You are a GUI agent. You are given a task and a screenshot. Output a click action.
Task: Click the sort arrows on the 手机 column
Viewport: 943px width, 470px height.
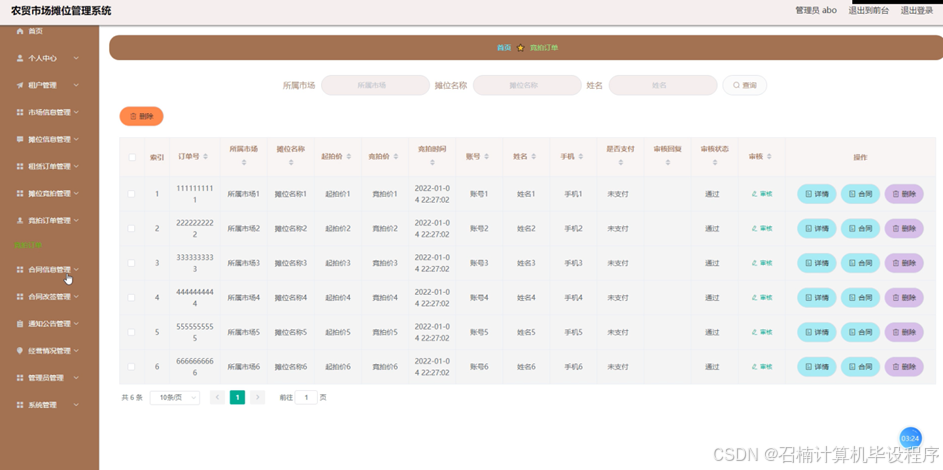coord(581,156)
